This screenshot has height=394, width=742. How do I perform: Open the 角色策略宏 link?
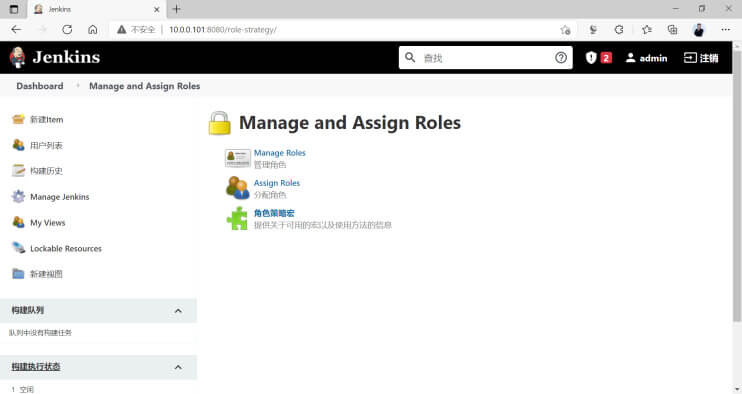click(274, 213)
